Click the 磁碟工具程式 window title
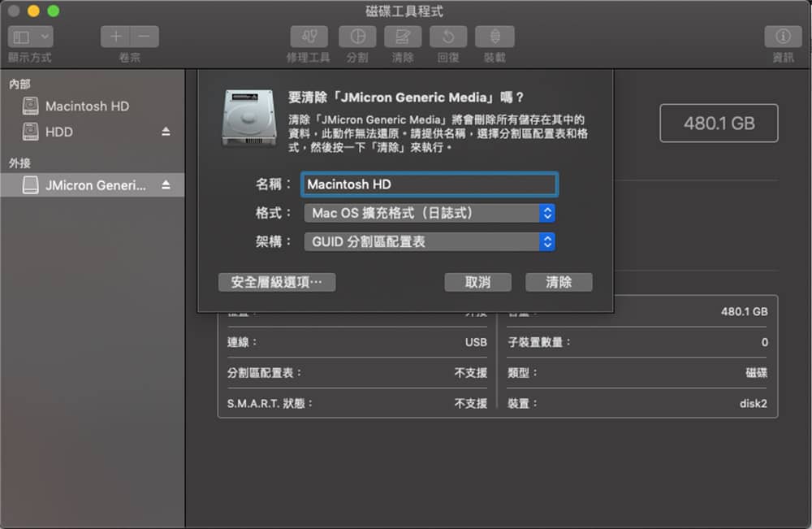The height and width of the screenshot is (529, 812). (404, 11)
